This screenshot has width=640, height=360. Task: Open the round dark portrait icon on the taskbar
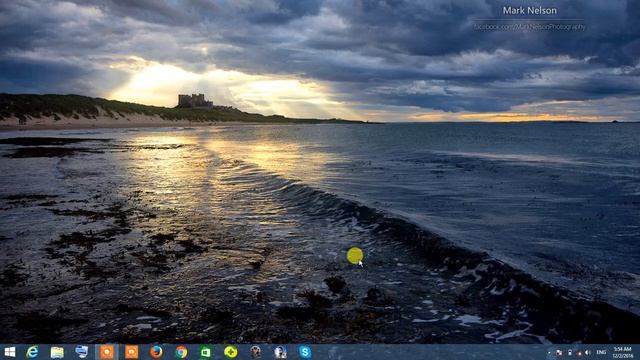(256, 352)
